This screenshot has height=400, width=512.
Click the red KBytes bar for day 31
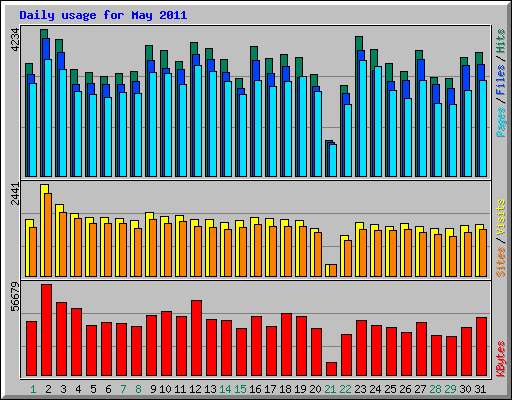point(481,347)
